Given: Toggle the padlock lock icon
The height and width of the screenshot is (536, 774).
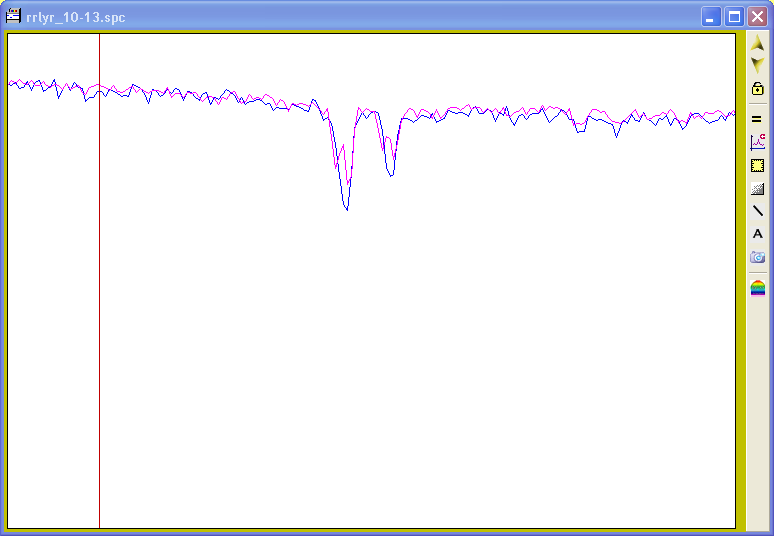Looking at the screenshot, I should (757, 88).
